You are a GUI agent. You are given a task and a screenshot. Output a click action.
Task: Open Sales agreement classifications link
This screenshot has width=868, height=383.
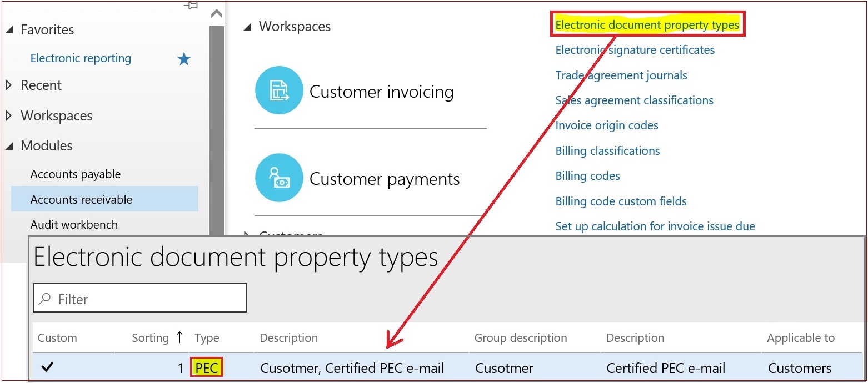click(635, 100)
